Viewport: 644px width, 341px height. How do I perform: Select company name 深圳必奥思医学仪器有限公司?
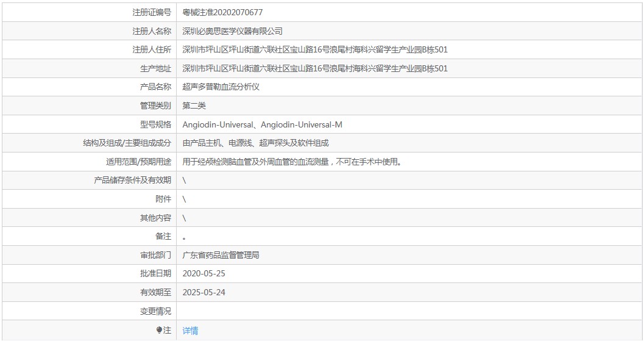pyautogui.click(x=233, y=31)
